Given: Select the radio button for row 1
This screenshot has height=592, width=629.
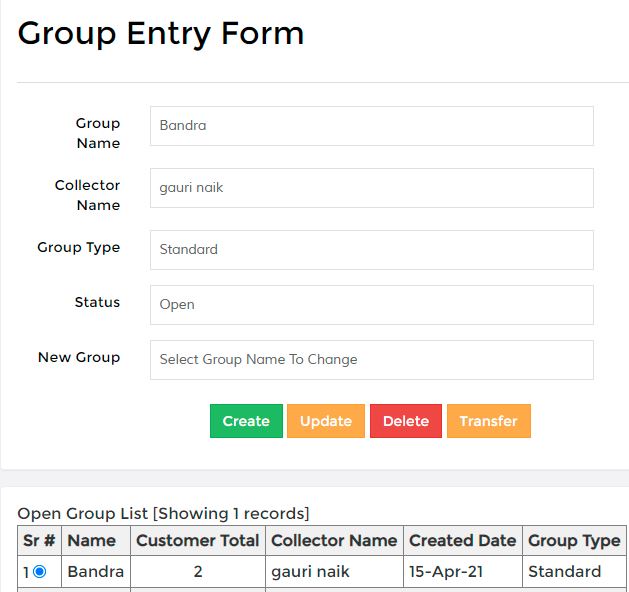Looking at the screenshot, I should click(40, 571).
